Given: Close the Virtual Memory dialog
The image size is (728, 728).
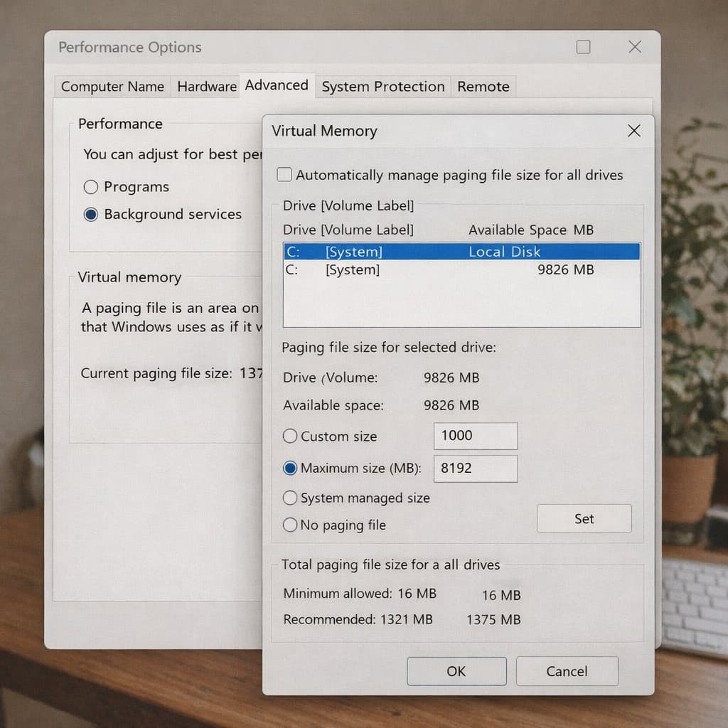Looking at the screenshot, I should point(634,131).
